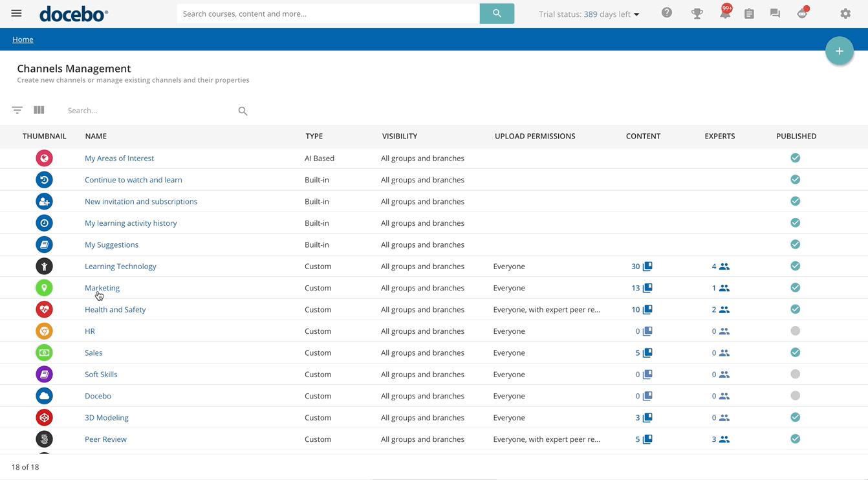
Task: Toggle published status for Soft Skills
Action: coord(795,375)
